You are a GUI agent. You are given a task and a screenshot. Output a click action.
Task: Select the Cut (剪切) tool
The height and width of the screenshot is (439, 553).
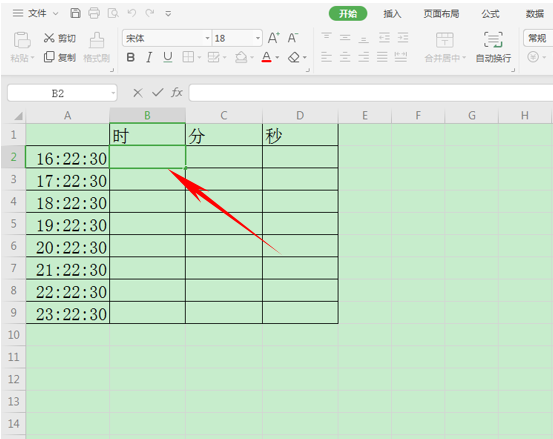[x=60, y=38]
